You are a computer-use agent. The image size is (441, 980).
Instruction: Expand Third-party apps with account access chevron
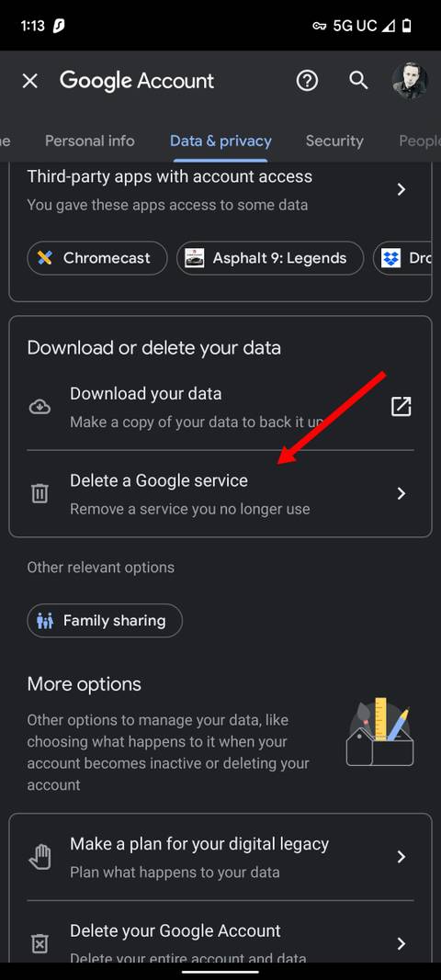coord(401,189)
